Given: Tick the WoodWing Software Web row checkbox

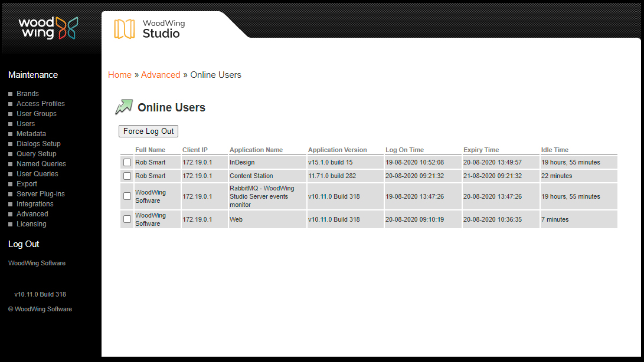Looking at the screenshot, I should pyautogui.click(x=128, y=219).
